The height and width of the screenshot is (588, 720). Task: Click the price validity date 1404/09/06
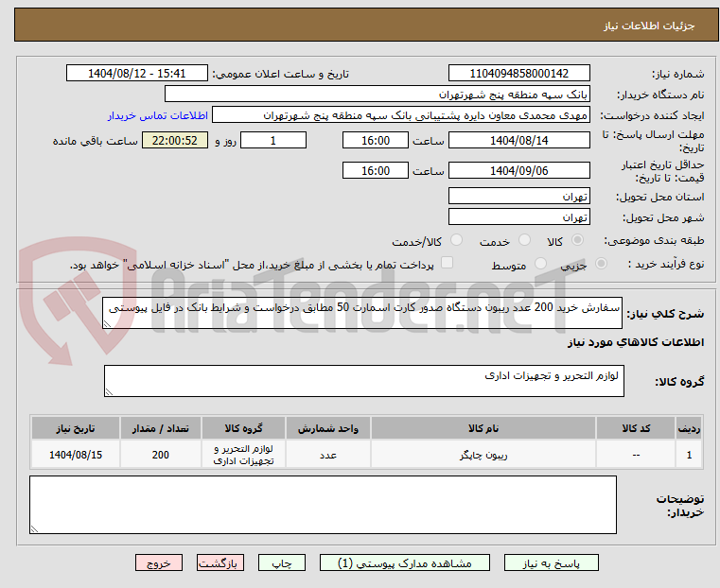coord(518,170)
